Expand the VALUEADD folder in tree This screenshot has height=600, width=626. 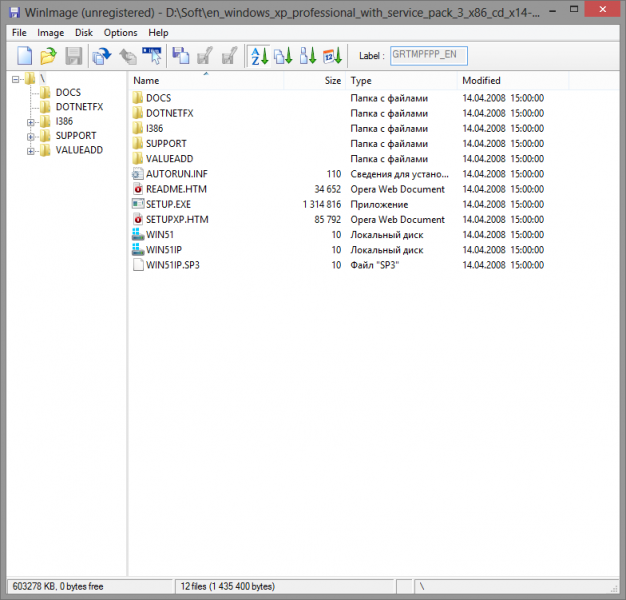(30, 151)
